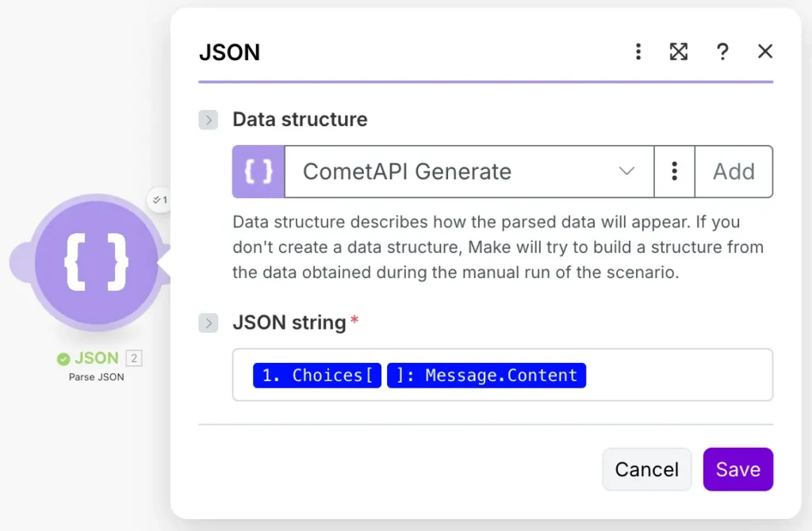The width and height of the screenshot is (812, 531).
Task: Select the Choices[ mapped token
Action: [x=316, y=375]
